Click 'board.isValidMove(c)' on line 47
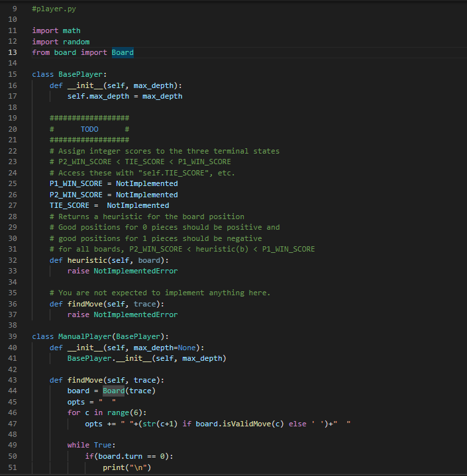467x476 pixels. point(240,424)
